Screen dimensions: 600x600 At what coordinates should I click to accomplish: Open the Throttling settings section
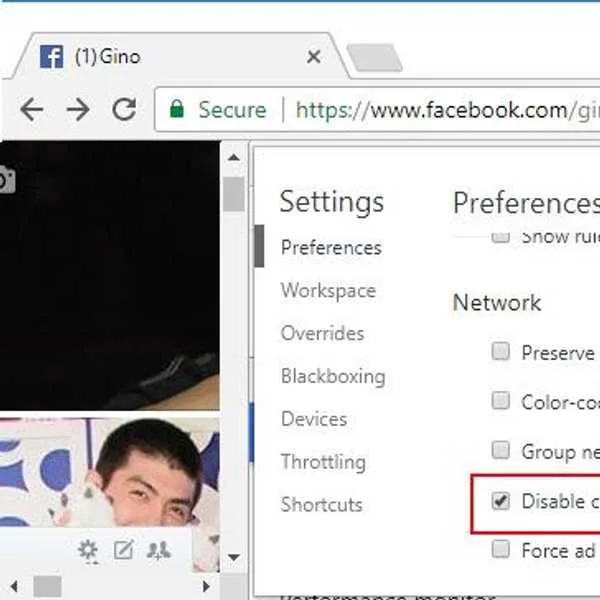coord(323,461)
